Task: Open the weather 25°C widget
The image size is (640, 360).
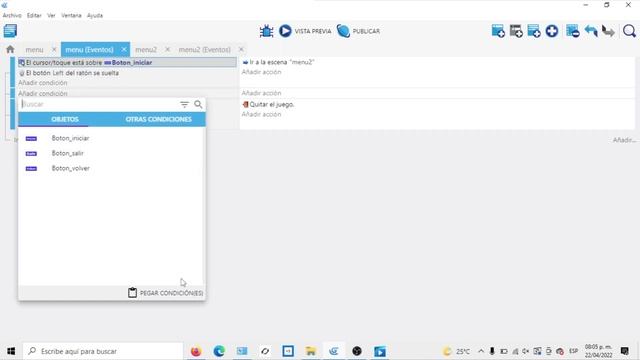Action: tap(457, 351)
